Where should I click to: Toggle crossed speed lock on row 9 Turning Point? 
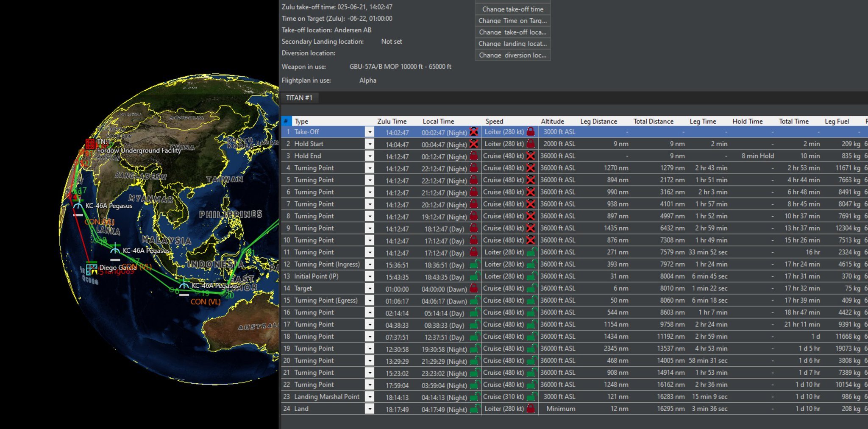(x=531, y=228)
